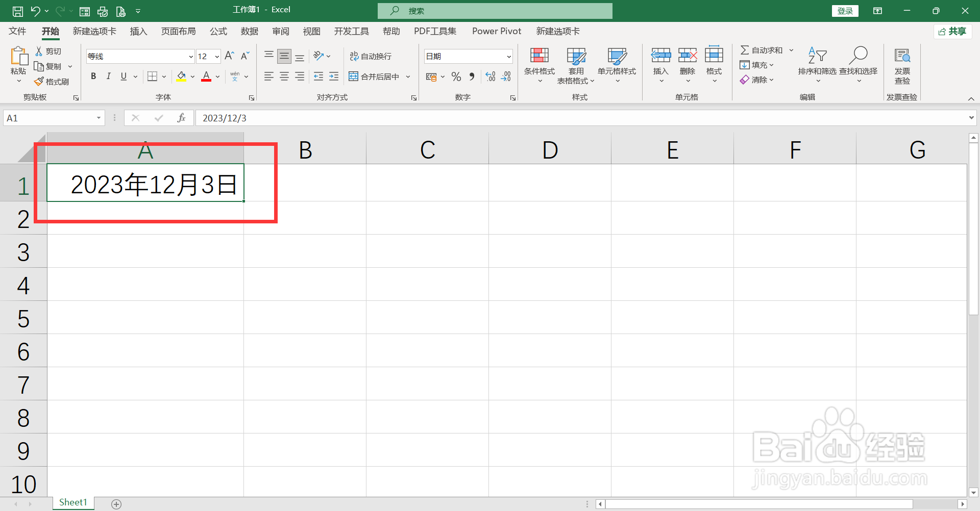
Task: Decrease font size with the smaller A icon
Action: tap(245, 56)
